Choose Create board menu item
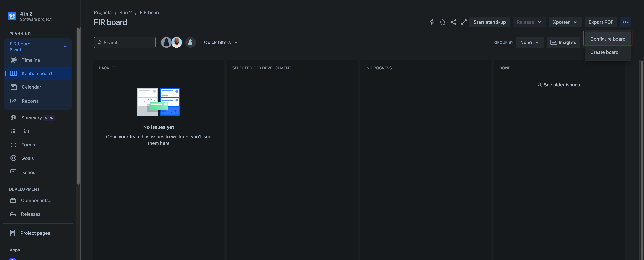Image resolution: width=644 pixels, height=260 pixels. click(604, 52)
